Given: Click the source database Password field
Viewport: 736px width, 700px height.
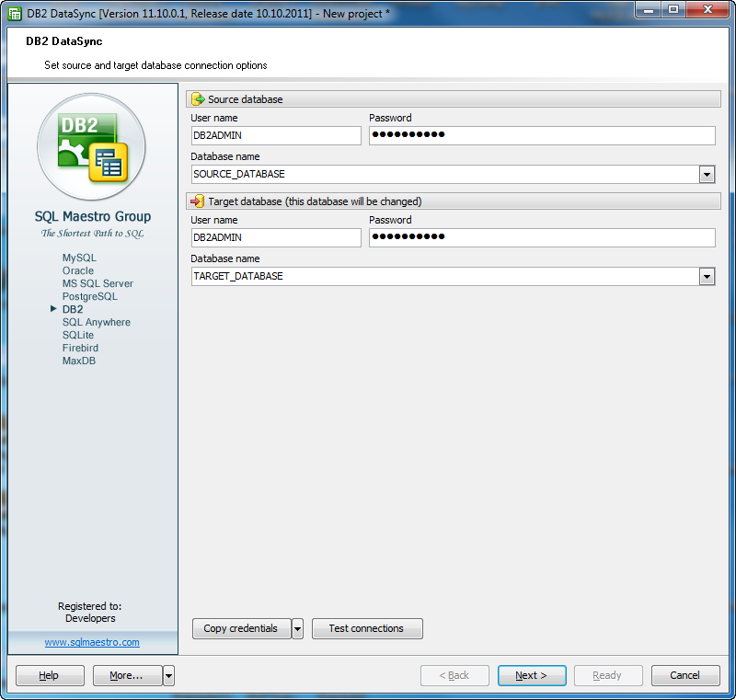Looking at the screenshot, I should [x=543, y=135].
